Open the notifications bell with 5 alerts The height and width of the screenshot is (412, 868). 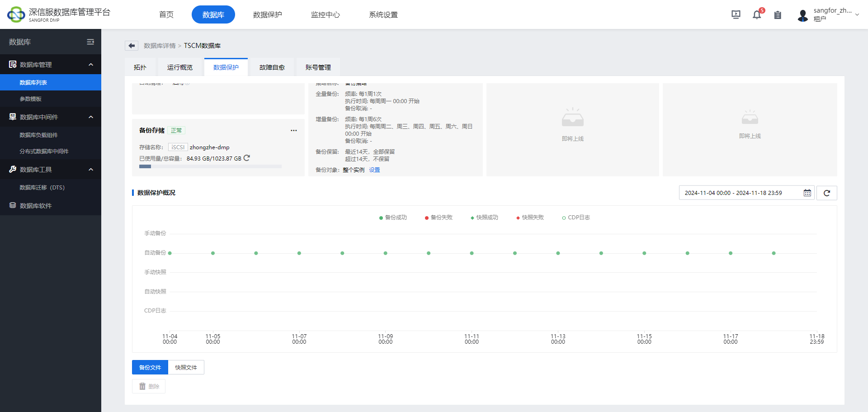(757, 14)
